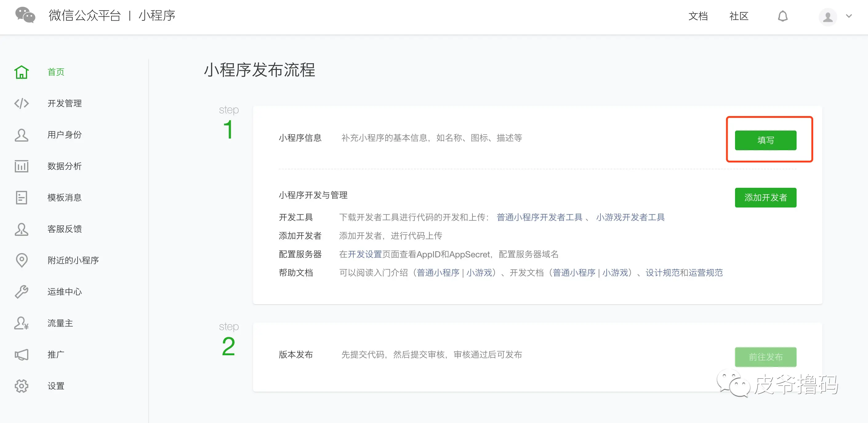The image size is (868, 423).
Task: Click the 微信公众平台 header title
Action: tap(85, 15)
